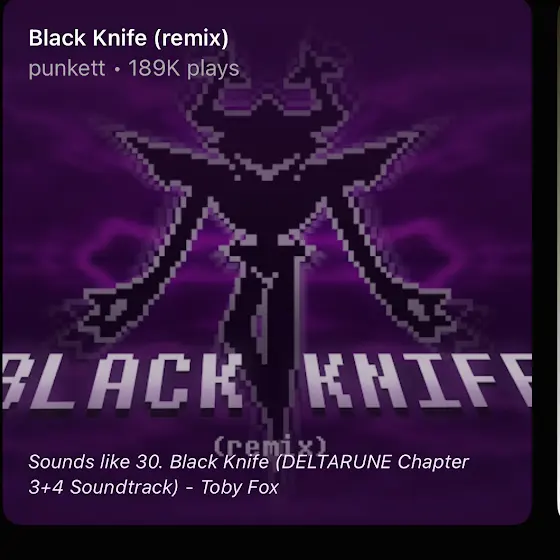
Task: Select the Toby Fox name in caption
Action: pyautogui.click(x=239, y=487)
